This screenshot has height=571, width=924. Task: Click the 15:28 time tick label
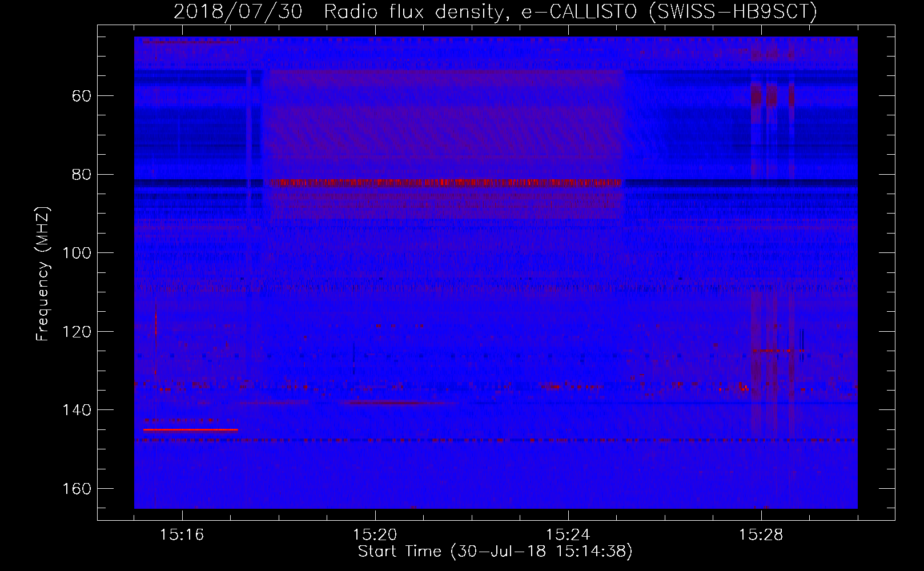761,535
